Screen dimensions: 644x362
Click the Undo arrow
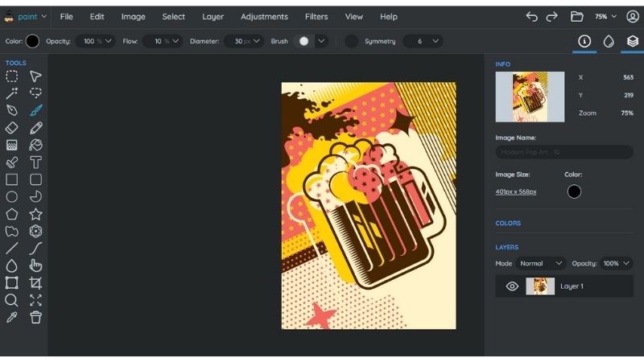(531, 16)
